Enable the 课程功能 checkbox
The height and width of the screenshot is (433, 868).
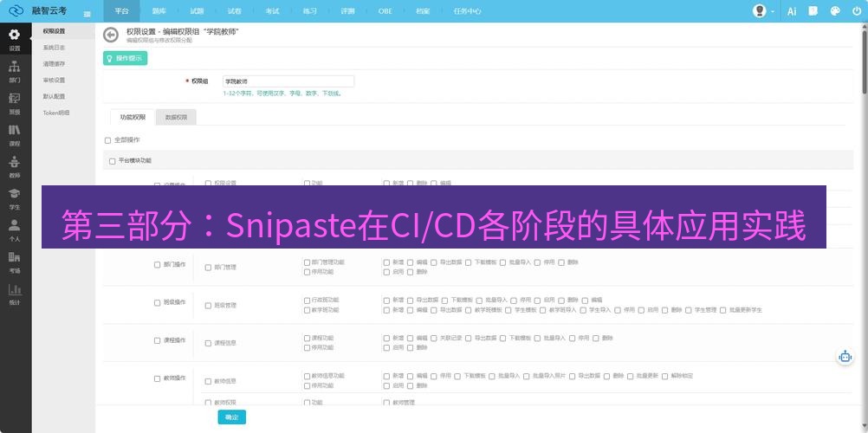pos(308,338)
